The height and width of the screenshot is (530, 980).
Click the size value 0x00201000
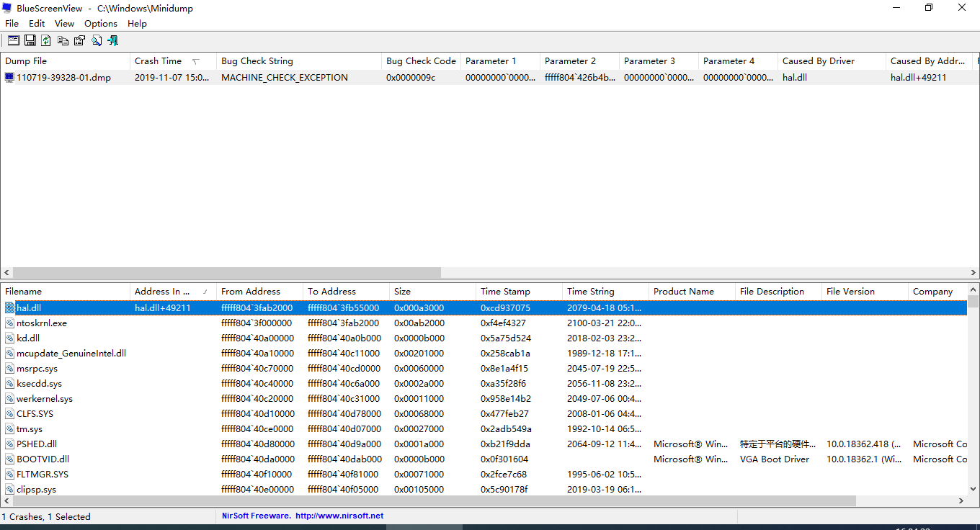coord(419,353)
